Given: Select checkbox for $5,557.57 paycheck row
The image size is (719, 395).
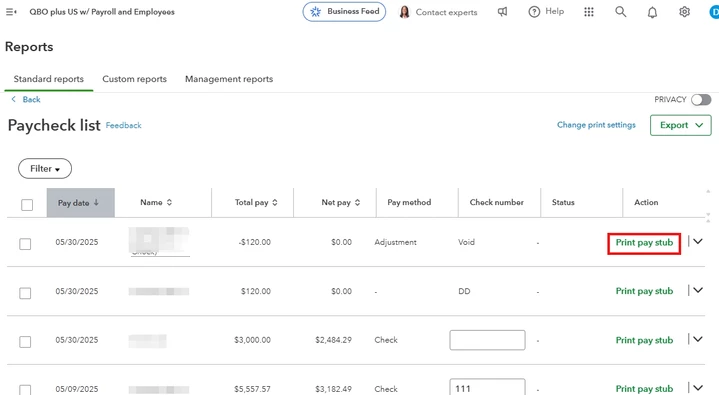Looking at the screenshot, I should click(x=25, y=390).
